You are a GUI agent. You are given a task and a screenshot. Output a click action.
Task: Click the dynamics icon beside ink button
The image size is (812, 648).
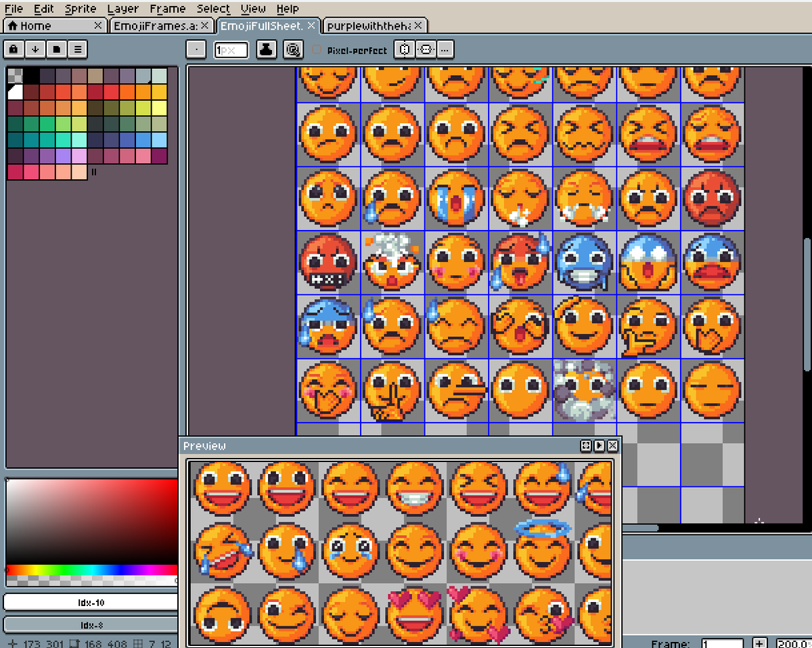[x=292, y=50]
